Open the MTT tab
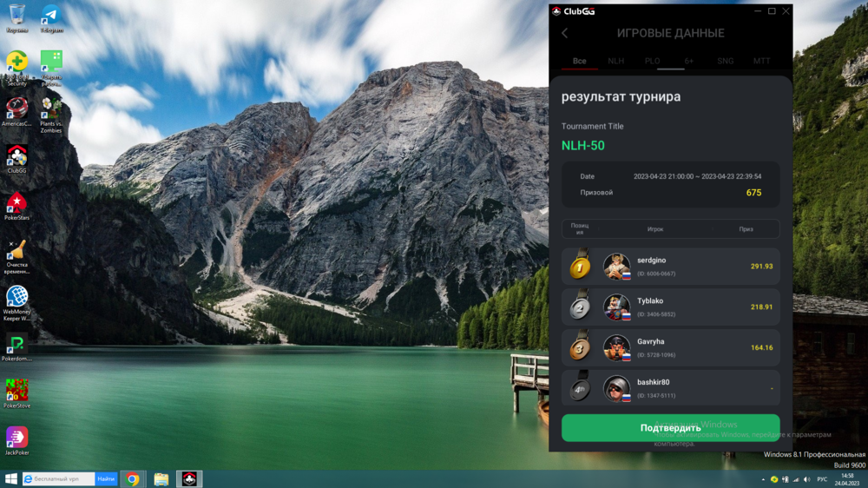This screenshot has width=868, height=488. [x=761, y=62]
